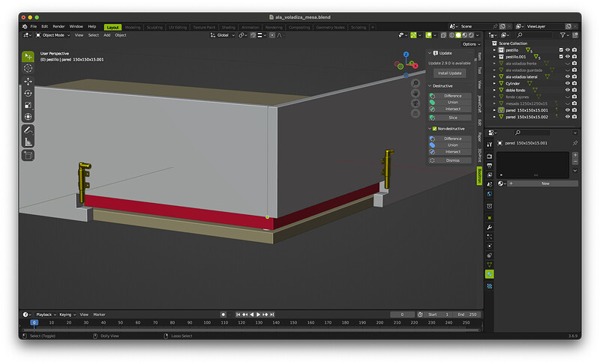Select the Annotate tool

click(28, 130)
